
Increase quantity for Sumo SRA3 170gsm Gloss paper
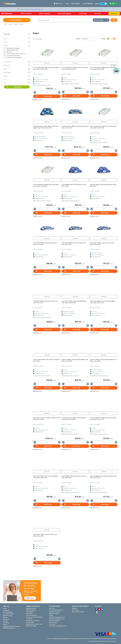pyautogui.click(x=116, y=267)
